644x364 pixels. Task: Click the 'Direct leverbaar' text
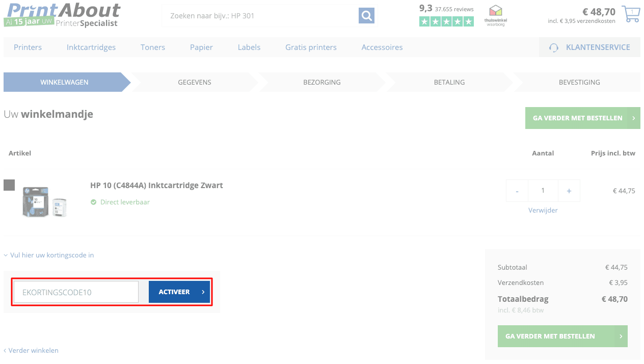[x=125, y=202]
